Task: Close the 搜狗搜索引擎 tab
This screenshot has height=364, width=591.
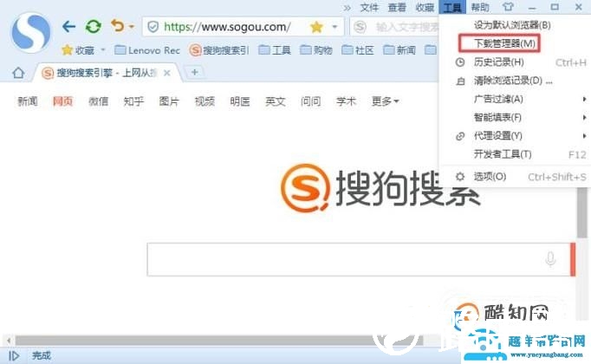Action: click(167, 73)
